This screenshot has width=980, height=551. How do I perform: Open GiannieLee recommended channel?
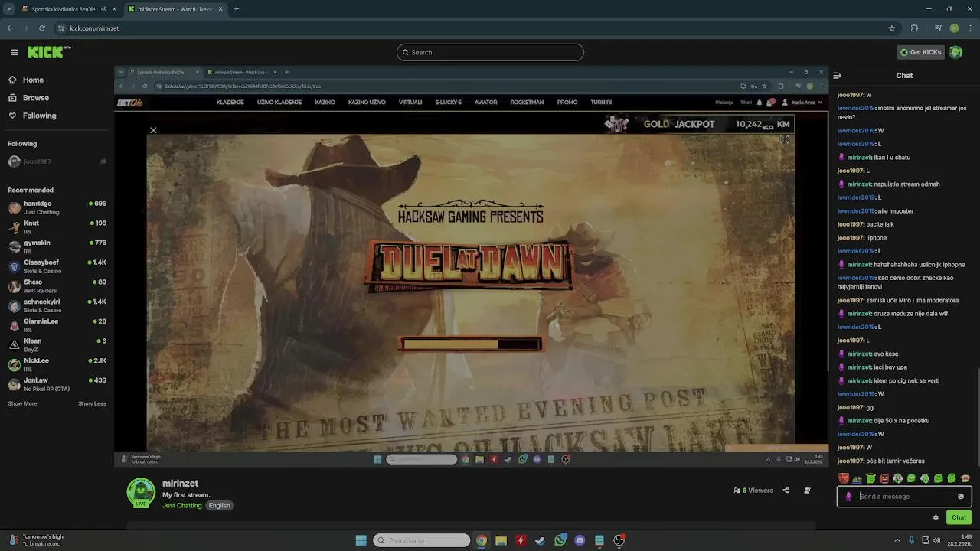point(57,325)
